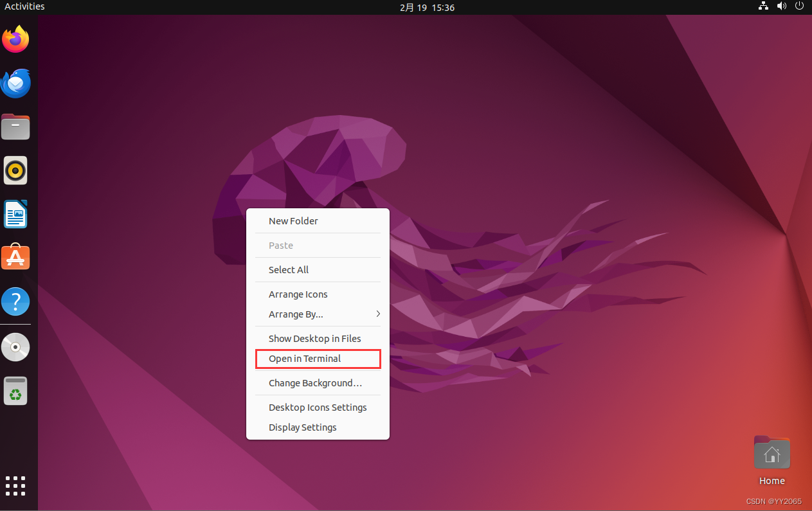Screen dimensions: 812x511
Task: Open LibreOffice Writer from dock
Action: 15,214
